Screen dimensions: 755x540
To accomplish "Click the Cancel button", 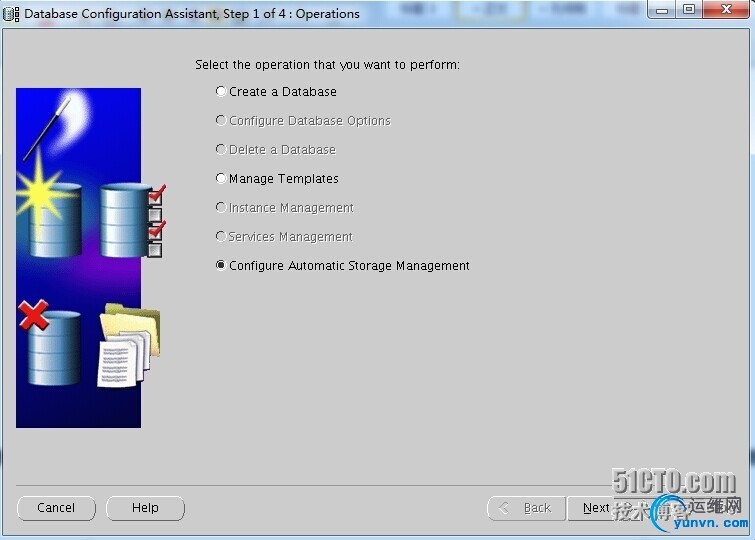I will (56, 508).
